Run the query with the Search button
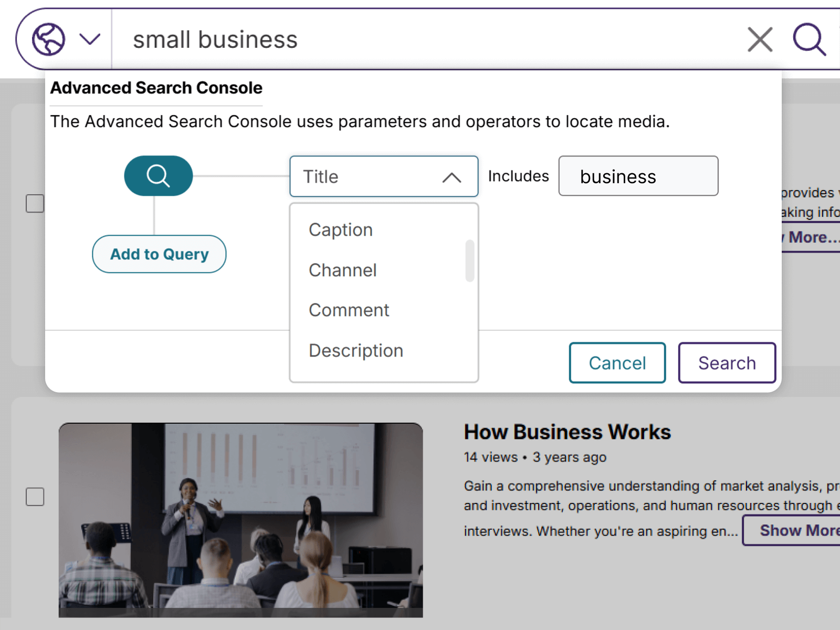840x630 pixels. click(x=727, y=363)
